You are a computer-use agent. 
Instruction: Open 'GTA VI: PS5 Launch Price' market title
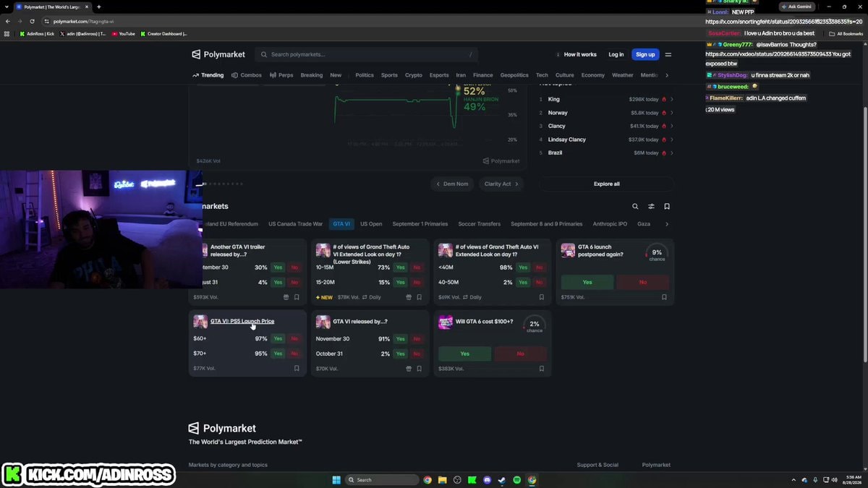[242, 321]
